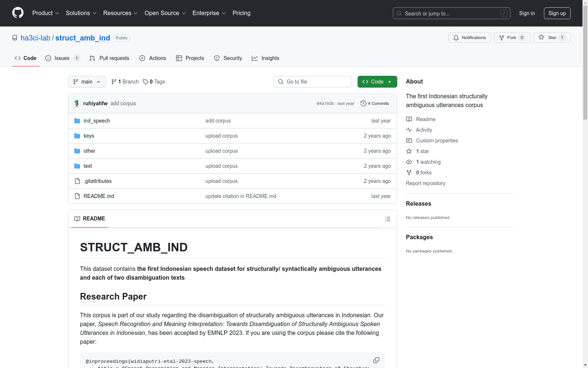Viewport: 588px width, 368px height.
Task: Click the Search or jump to field
Action: tap(452, 13)
